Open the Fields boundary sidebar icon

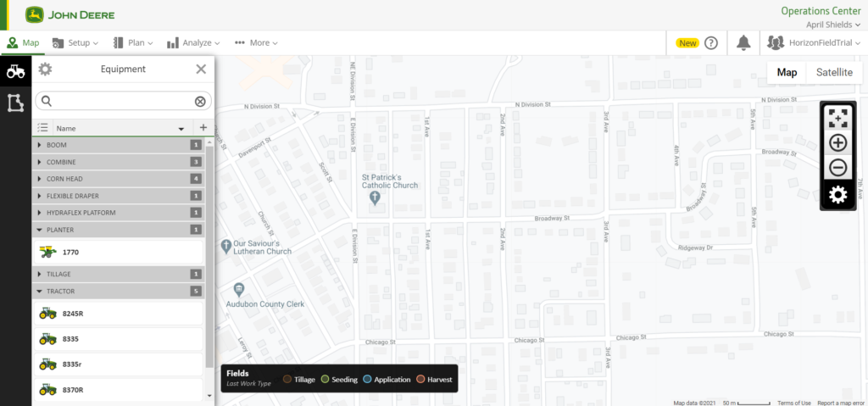point(15,103)
